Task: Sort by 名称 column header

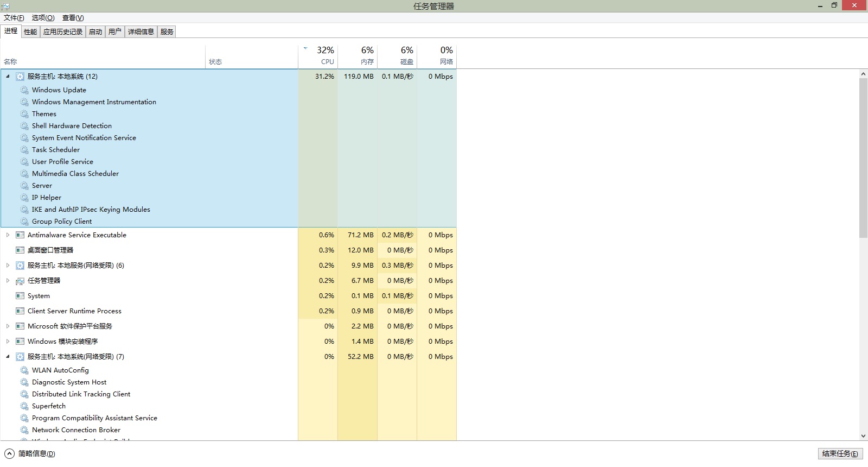Action: (103, 56)
